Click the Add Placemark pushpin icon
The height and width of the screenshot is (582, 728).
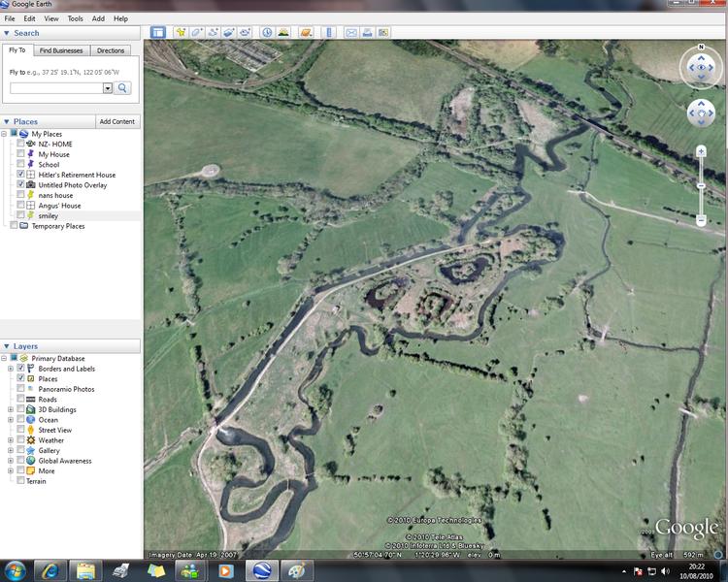coord(181,32)
